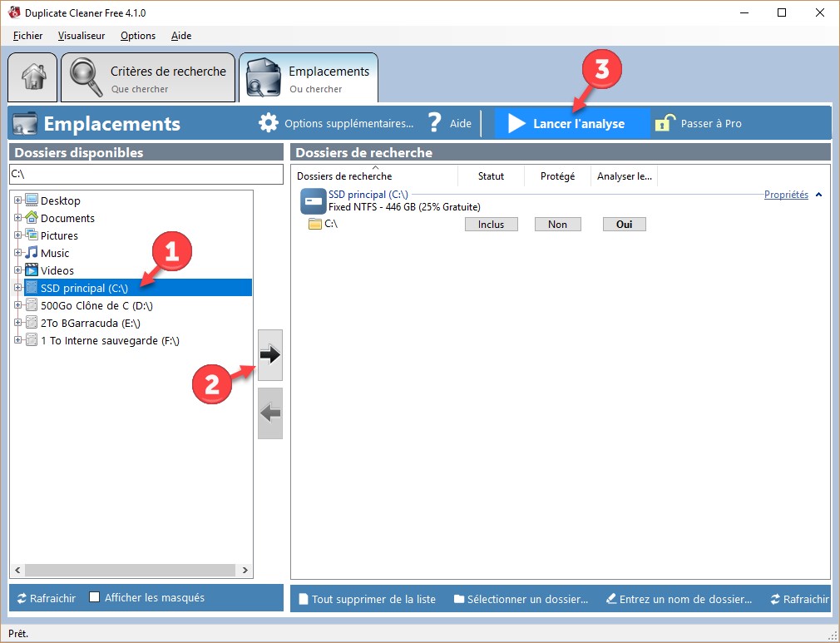Expand the 2To BGarracuda (E:\) node

(x=18, y=323)
